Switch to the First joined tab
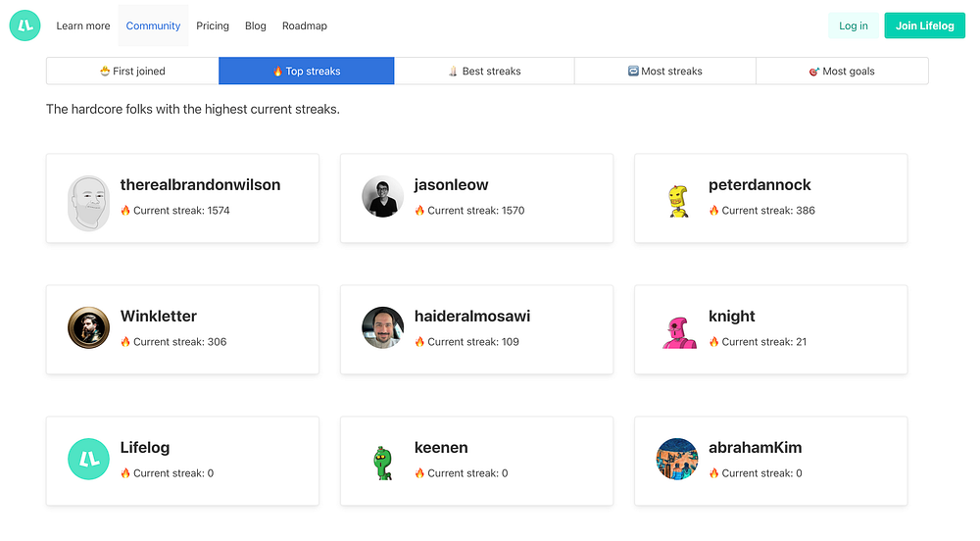 click(132, 72)
